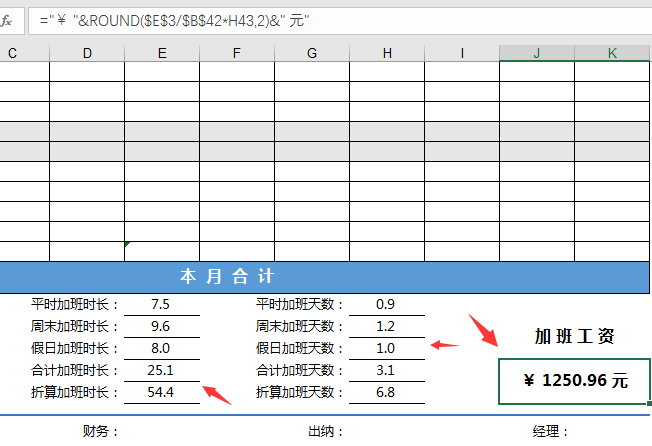Click the 出纳 signature label
This screenshot has height=446, width=652.
326,431
